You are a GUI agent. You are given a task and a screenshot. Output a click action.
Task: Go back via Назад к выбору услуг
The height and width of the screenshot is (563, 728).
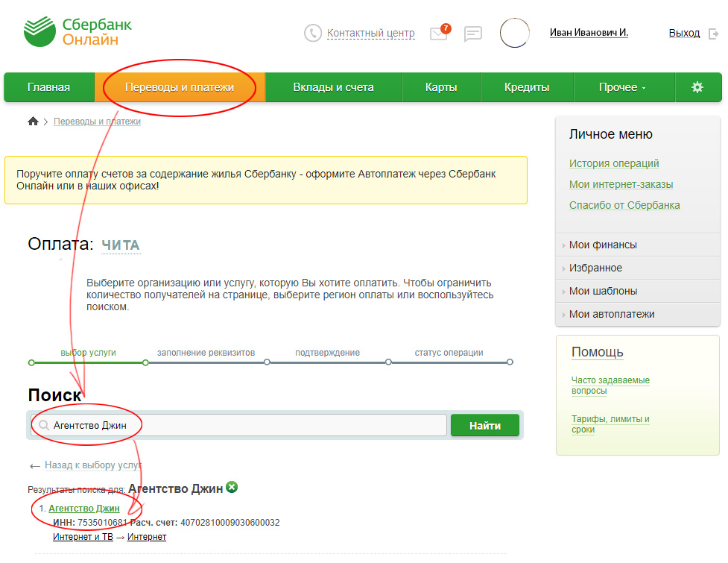point(93,465)
